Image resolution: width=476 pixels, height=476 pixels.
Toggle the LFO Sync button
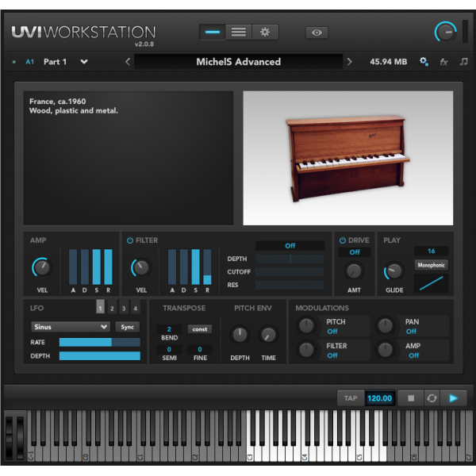128,327
